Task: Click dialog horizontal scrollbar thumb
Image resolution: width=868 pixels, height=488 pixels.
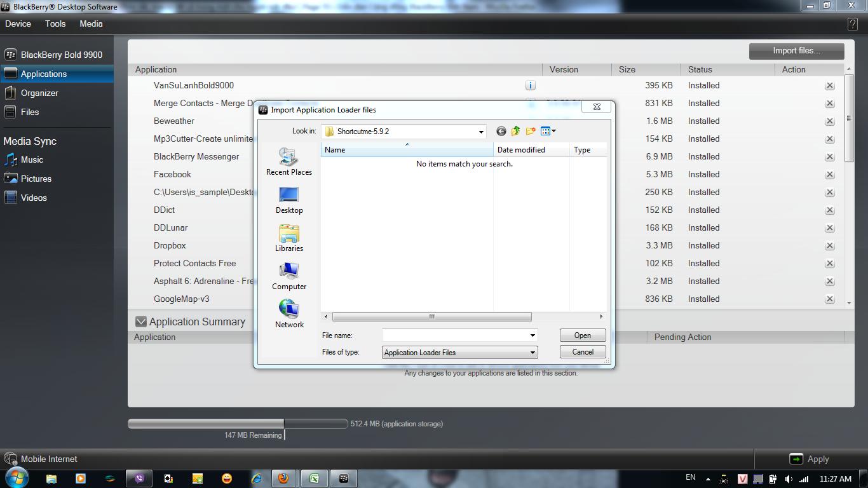Action: click(x=431, y=316)
